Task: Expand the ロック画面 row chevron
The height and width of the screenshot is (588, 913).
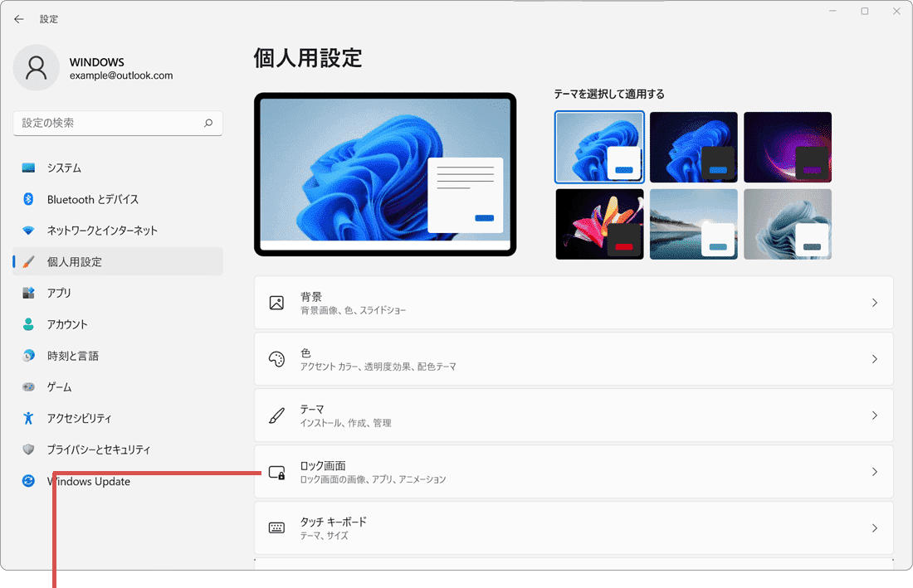Action: coord(874,472)
